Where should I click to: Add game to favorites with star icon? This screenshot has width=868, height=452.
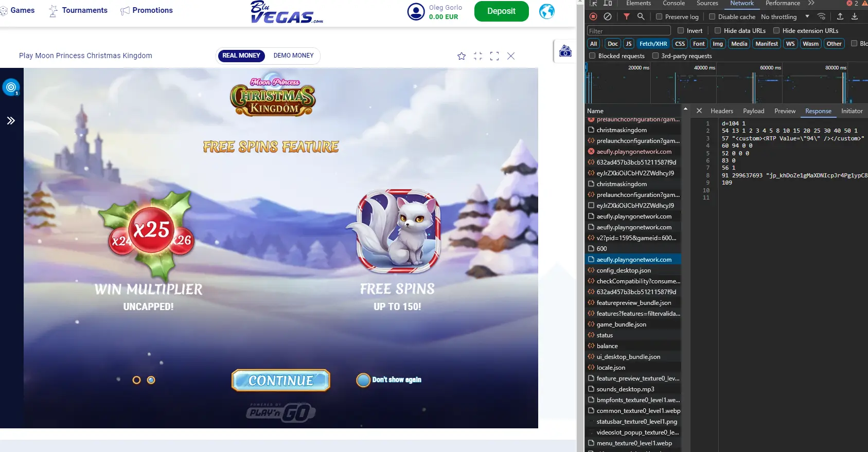pyautogui.click(x=462, y=56)
